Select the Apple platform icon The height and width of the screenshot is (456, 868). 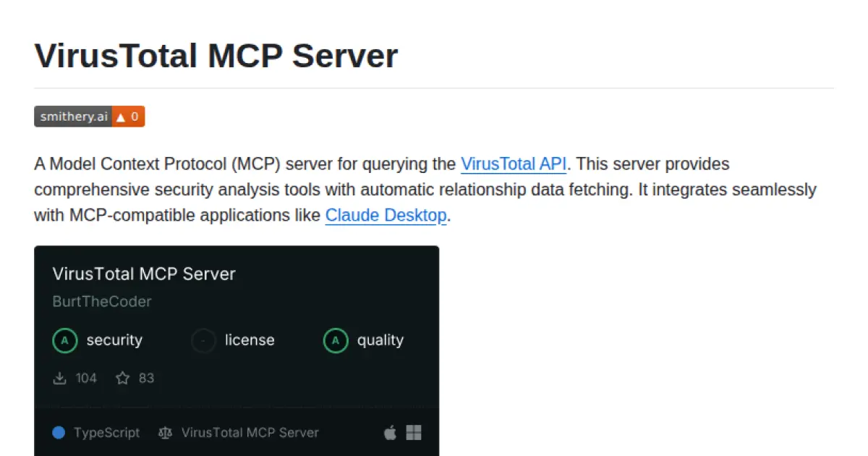tap(389, 432)
